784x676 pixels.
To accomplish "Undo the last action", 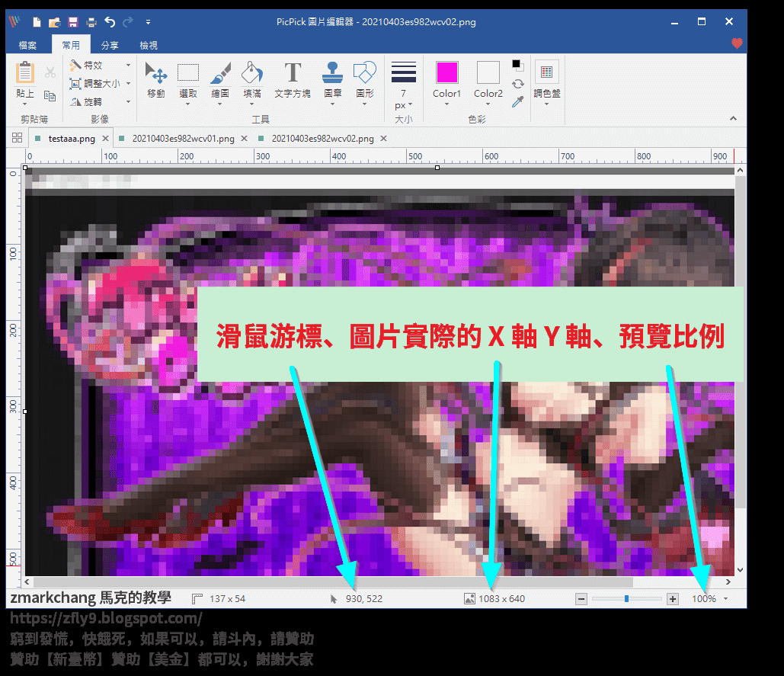I will pyautogui.click(x=110, y=22).
